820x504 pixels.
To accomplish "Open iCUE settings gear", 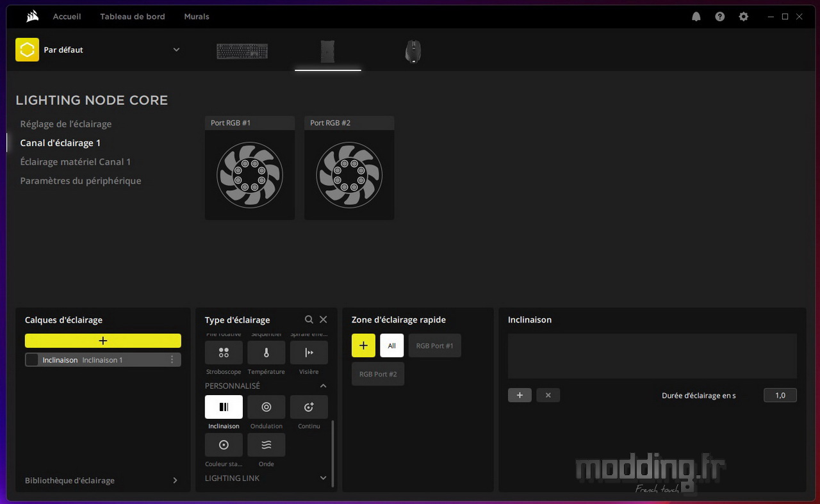I will tap(743, 17).
